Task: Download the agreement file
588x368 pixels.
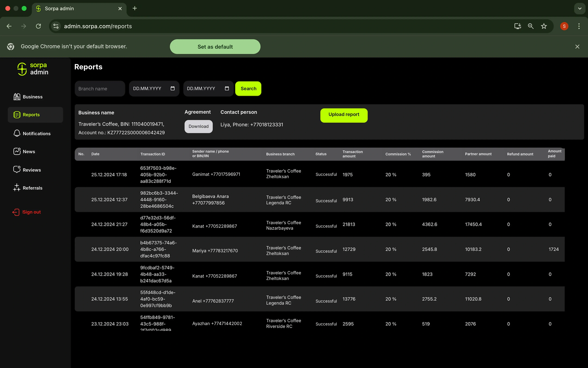Action: [x=198, y=126]
